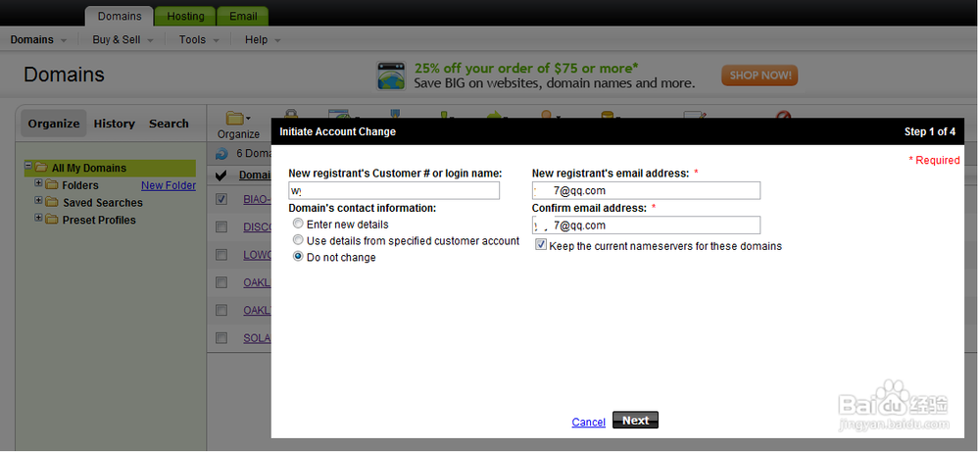Viewport: 980px width, 452px height.
Task: Switch to the Email tab
Action: 242,17
